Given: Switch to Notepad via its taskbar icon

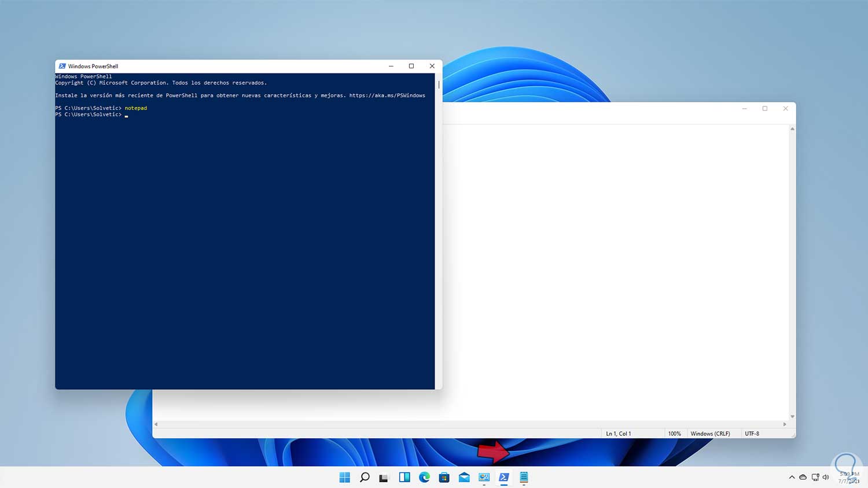Looking at the screenshot, I should [524, 477].
